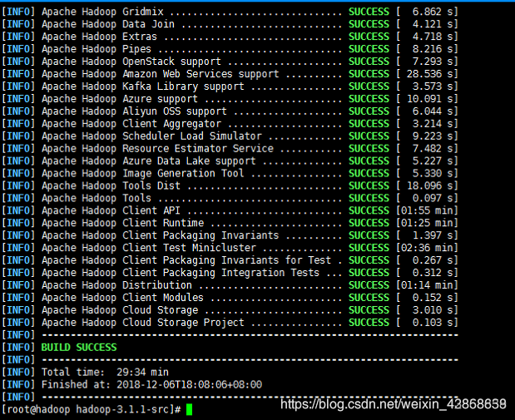Click the '02:36 min' duration value

(x=427, y=248)
